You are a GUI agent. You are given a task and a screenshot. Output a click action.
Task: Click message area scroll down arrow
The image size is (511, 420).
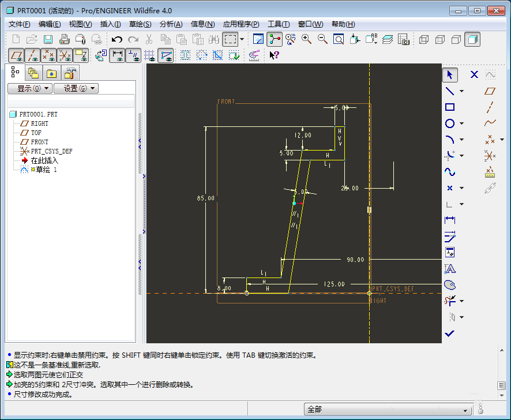(x=502, y=396)
